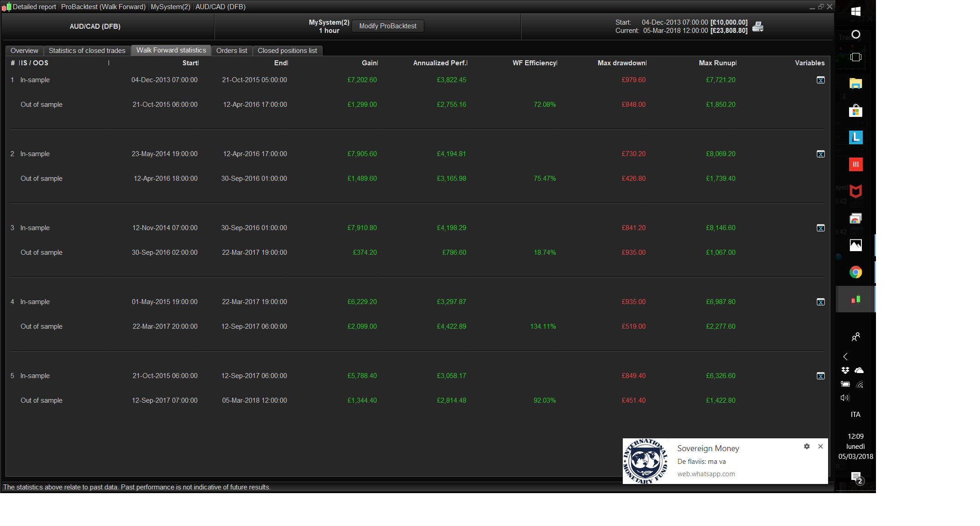Open variables for walk forward period 1
The image size is (980, 526).
tap(820, 80)
